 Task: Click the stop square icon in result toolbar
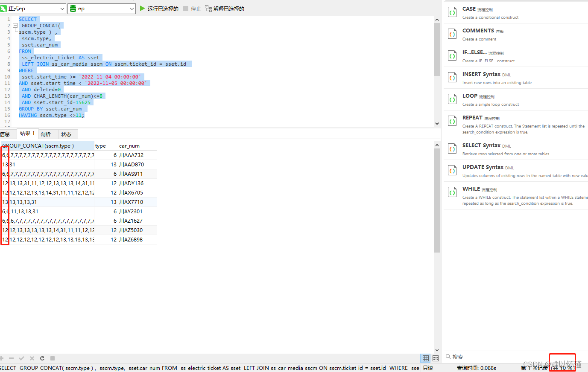coord(53,358)
